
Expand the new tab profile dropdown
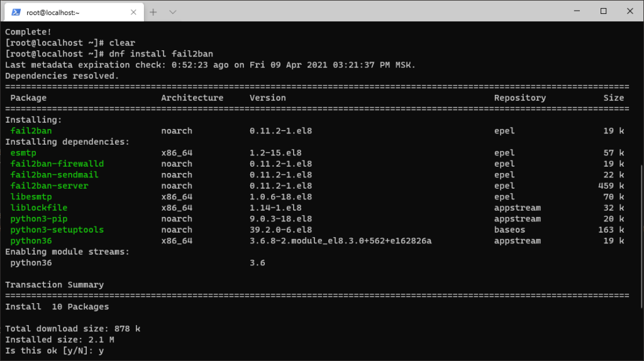(x=173, y=13)
